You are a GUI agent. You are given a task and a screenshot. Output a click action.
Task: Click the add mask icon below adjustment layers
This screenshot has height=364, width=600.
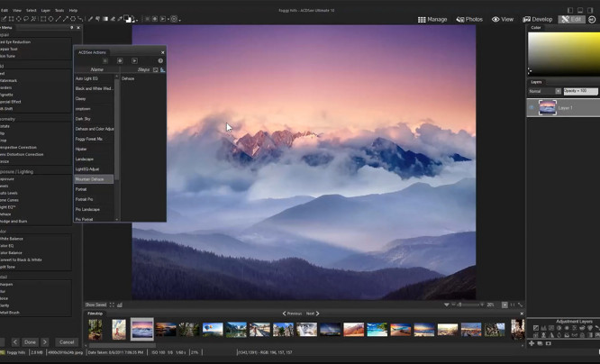coord(549,343)
